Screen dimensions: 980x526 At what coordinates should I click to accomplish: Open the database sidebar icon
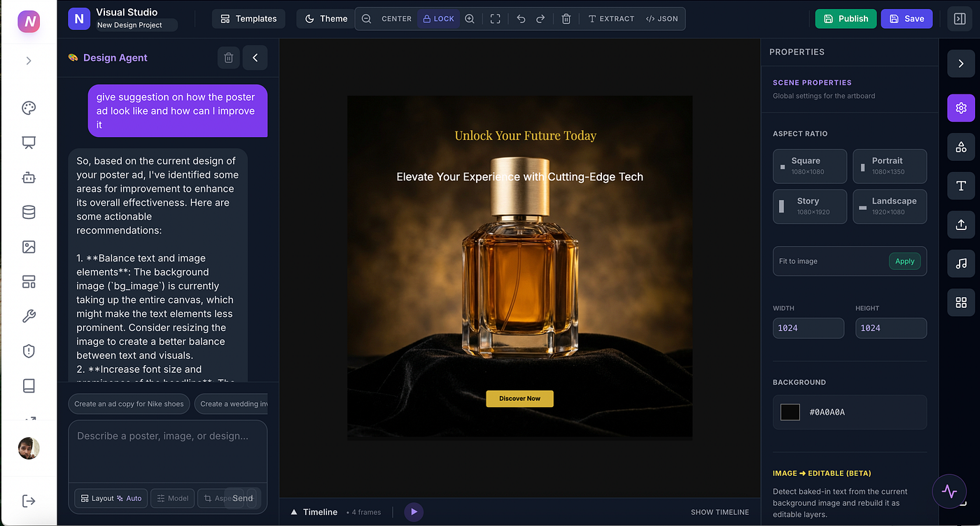29,212
